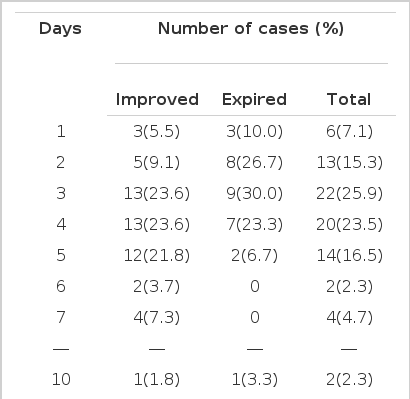Viewport: 410px width, 399px height.
Task: Click the Expired column header
Action: click(254, 100)
